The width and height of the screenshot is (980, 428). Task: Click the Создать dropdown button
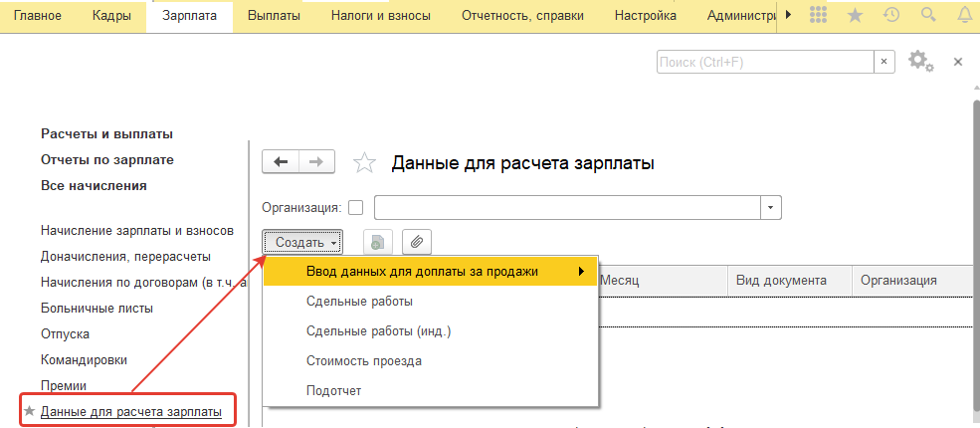[x=303, y=242]
